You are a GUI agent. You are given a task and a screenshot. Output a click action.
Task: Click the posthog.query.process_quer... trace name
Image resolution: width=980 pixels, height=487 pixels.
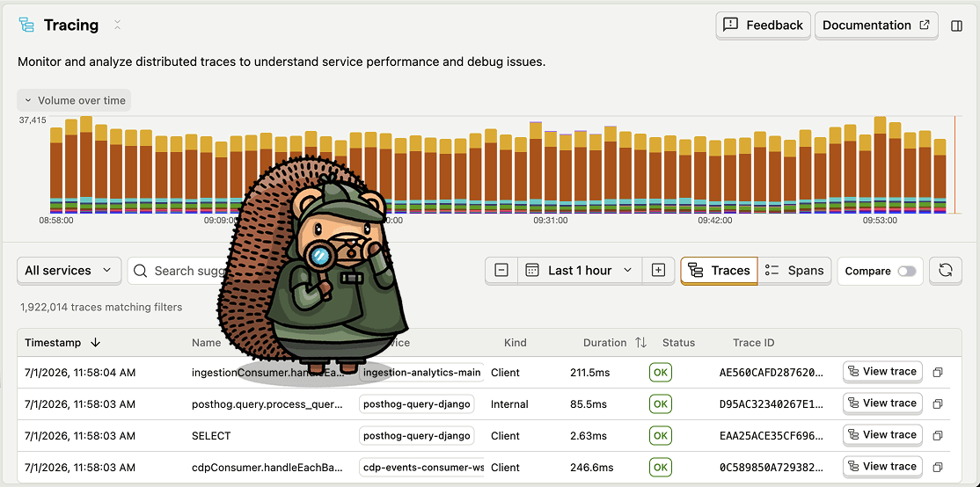coord(267,404)
